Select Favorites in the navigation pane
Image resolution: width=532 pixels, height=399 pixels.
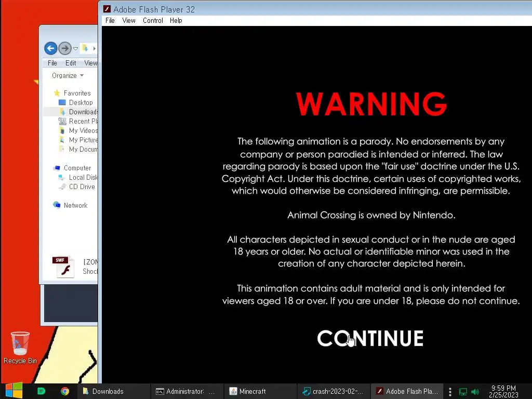click(x=77, y=93)
